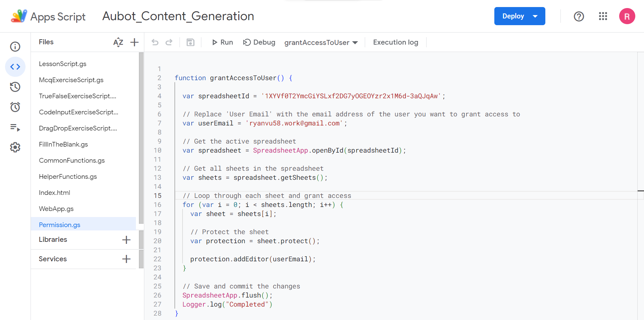
Task: Open the help question mark icon
Action: 579,16
